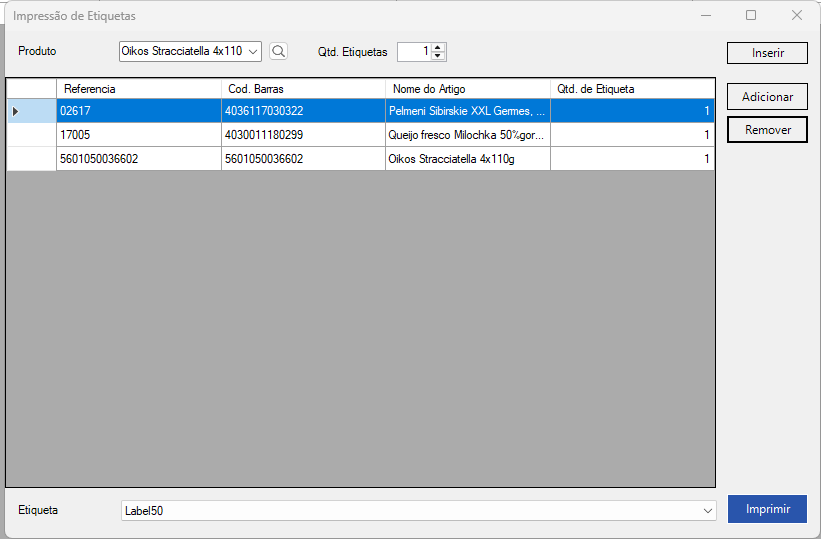Sort by the Referencia column header
Screen dimensions: 821x539
[138, 89]
